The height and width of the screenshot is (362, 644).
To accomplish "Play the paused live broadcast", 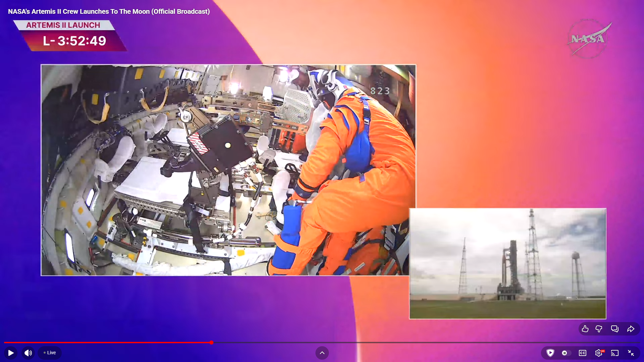I will tap(11, 353).
